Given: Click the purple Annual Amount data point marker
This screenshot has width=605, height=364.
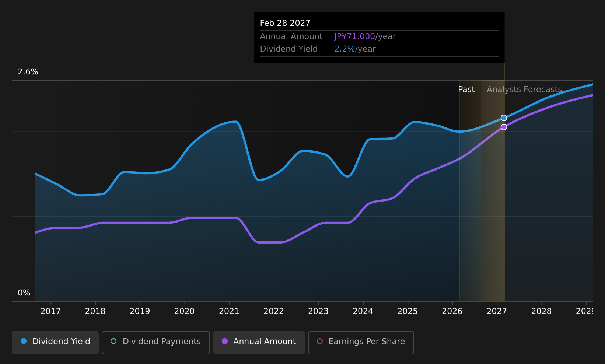Looking at the screenshot, I should coord(504,127).
